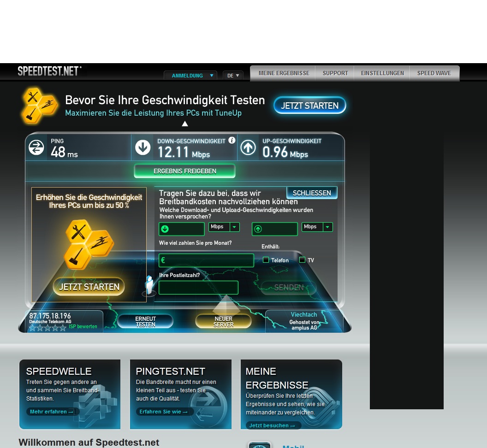Click the download arrow icon beside 12.11 Mbps
Image resolution: width=487 pixels, height=448 pixels.
[143, 147]
